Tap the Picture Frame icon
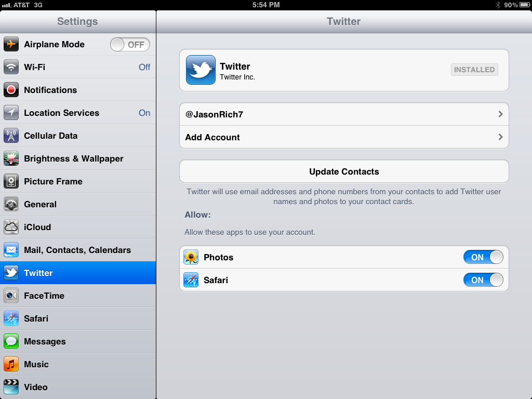 pos(11,181)
